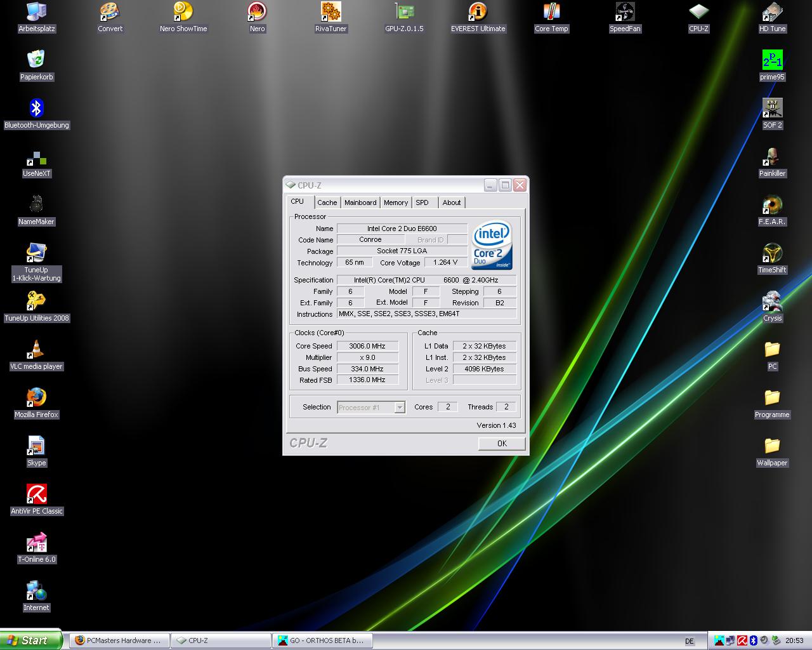Open the Processor #1 selection dropdown
The width and height of the screenshot is (812, 650).
pos(371,408)
